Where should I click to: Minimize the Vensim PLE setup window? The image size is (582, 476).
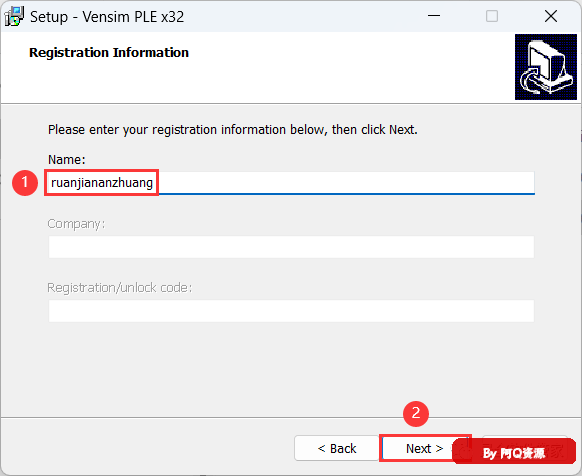[434, 16]
